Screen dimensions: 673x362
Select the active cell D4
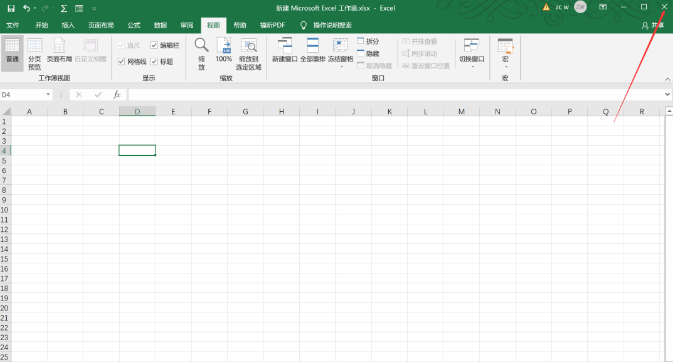click(x=137, y=150)
